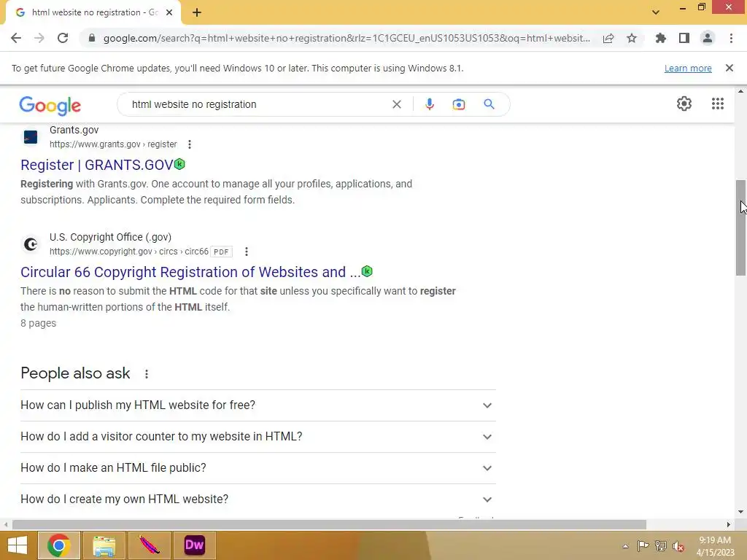
Task: Click the U.S. Copyright Office favicon
Action: coord(31,244)
